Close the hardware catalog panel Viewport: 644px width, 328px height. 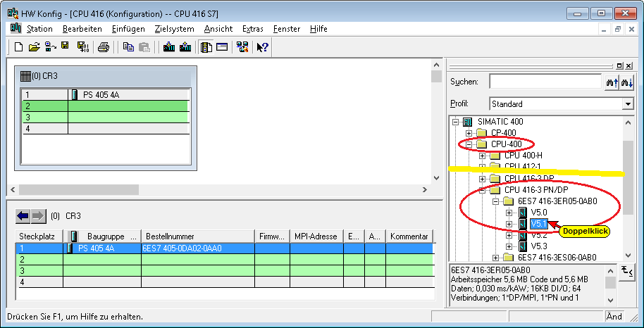[x=630, y=65]
